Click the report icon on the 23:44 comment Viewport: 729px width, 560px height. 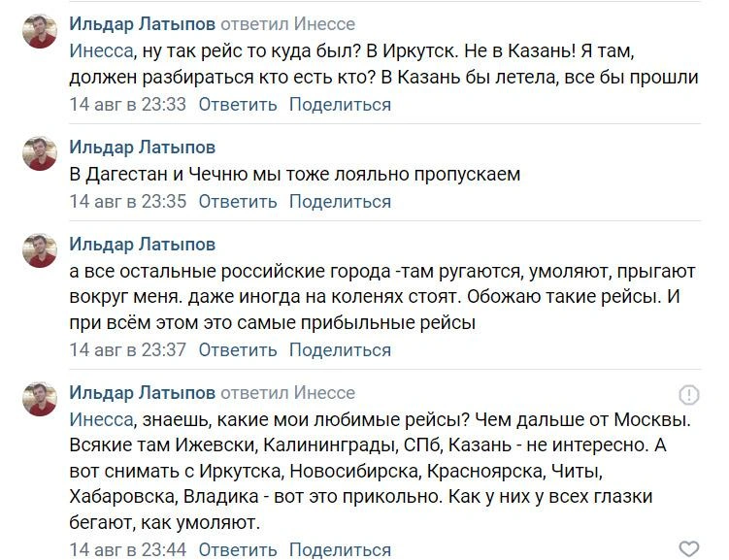pyautogui.click(x=688, y=394)
